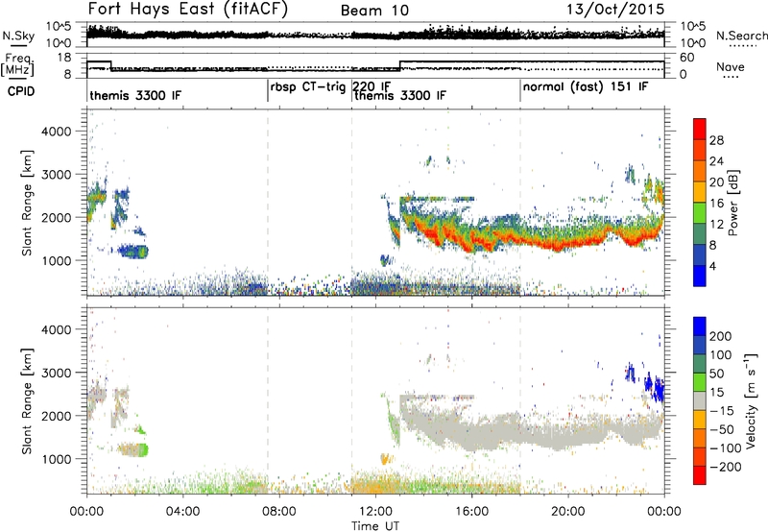Screen dimensions: 768x532
Task: Click the 'Nave' legend label
Action: click(x=731, y=66)
